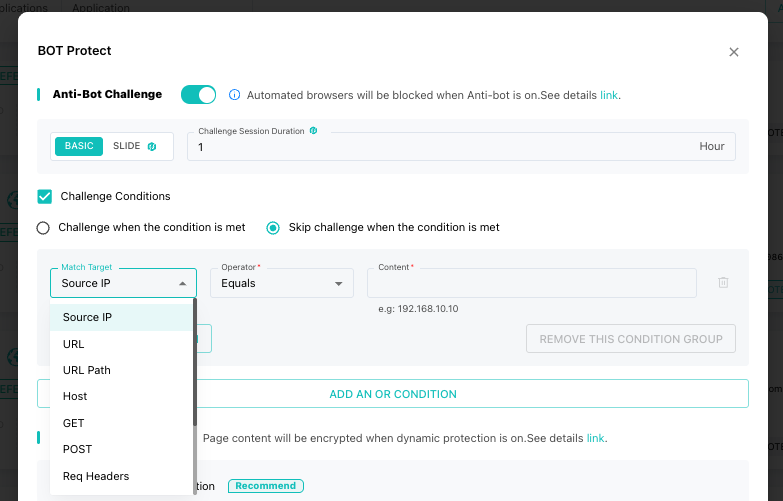Uncheck the Challenge Conditions checkbox
Viewport: 783px width, 501px height.
[44, 196]
